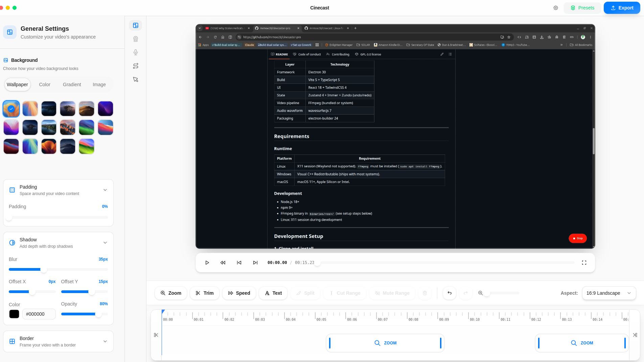
Task: Click the Mute Range button
Action: coord(392,293)
